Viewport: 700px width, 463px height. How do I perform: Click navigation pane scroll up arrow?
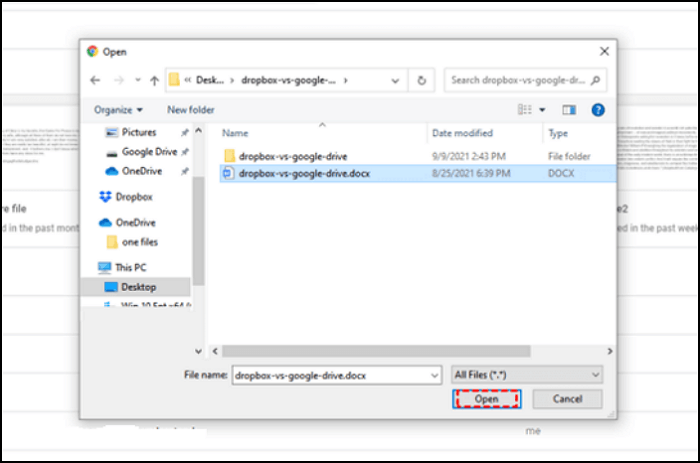tap(199, 131)
